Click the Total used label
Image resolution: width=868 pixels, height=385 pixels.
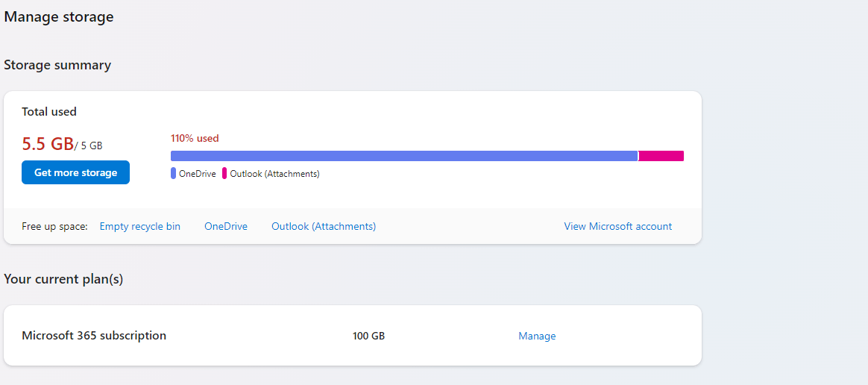49,111
